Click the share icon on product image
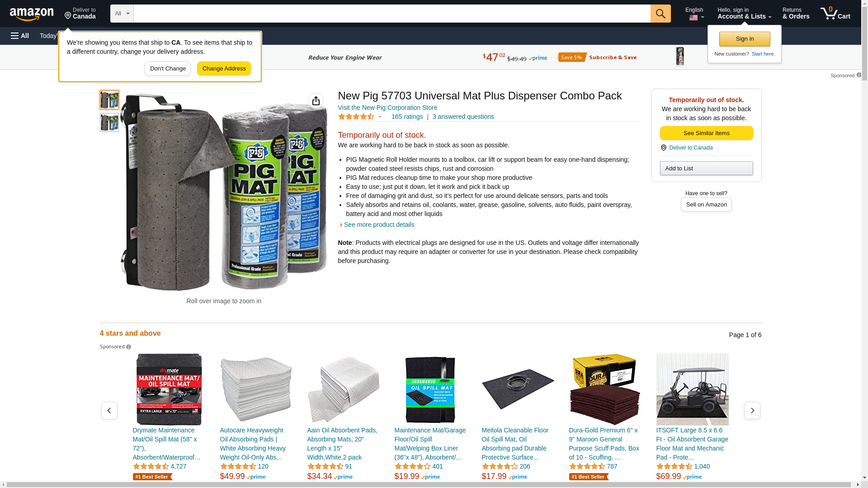This screenshot has height=488, width=868. pyautogui.click(x=316, y=101)
